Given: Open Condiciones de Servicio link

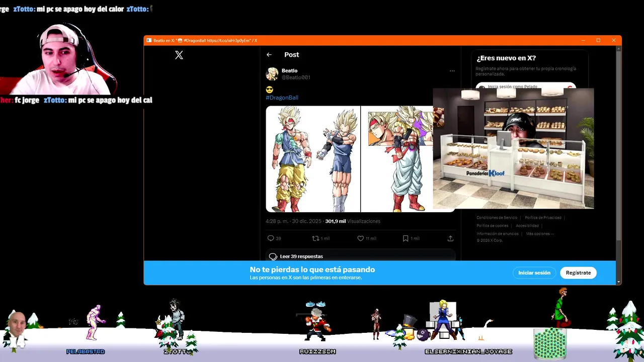Looking at the screenshot, I should point(497,218).
